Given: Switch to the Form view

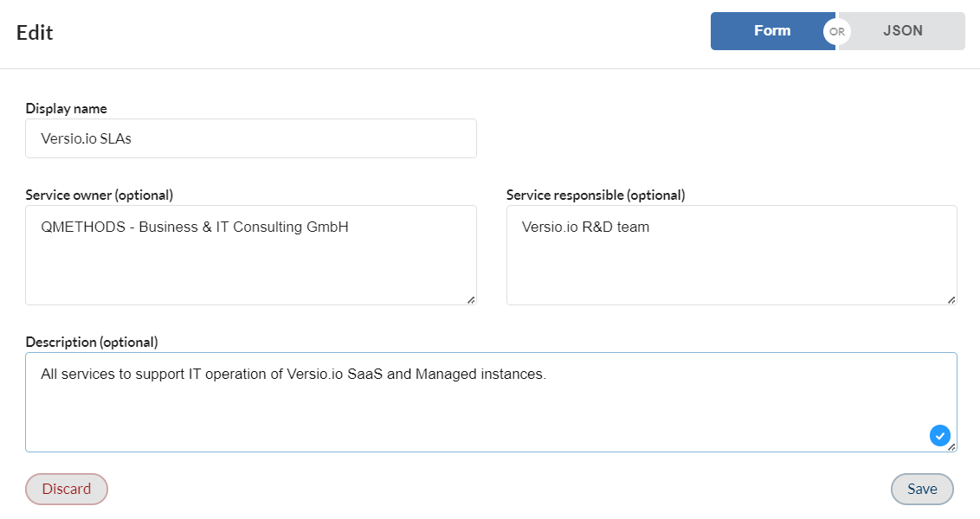Looking at the screenshot, I should pos(772,30).
